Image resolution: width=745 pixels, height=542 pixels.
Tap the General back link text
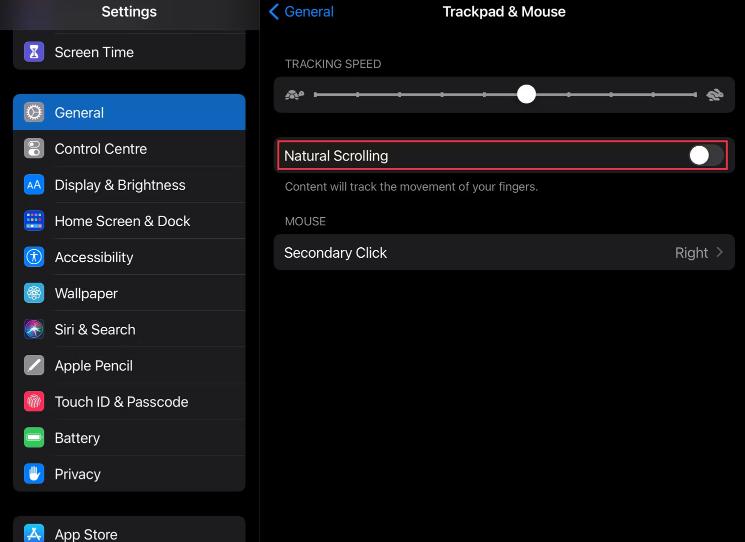[x=309, y=11]
